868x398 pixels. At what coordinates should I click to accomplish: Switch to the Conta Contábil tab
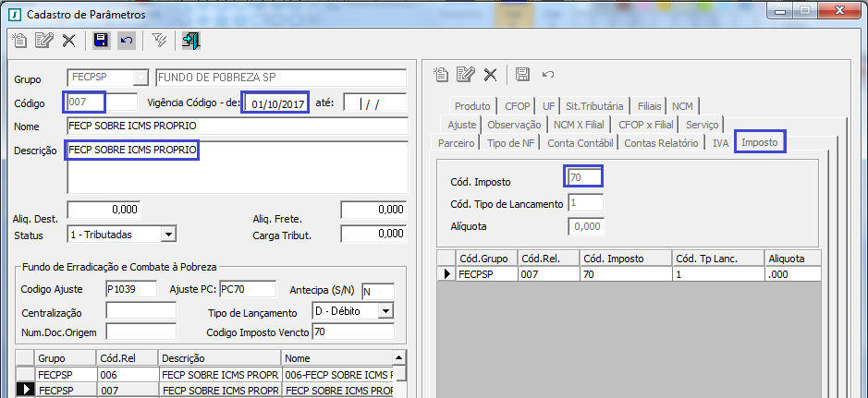[581, 143]
